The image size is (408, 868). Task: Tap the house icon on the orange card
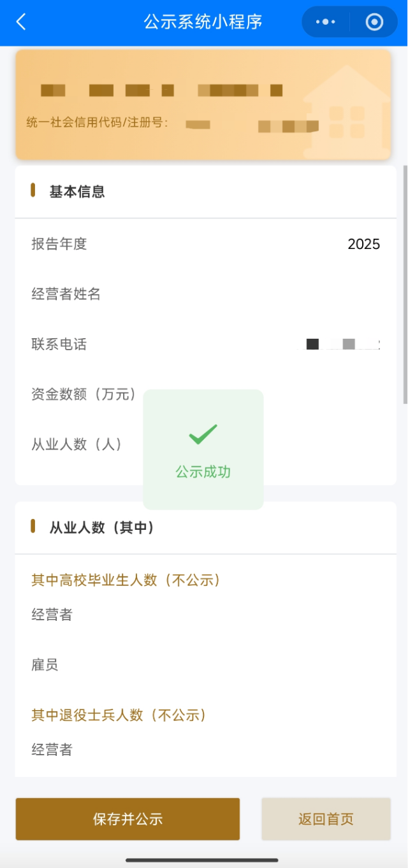[346, 110]
